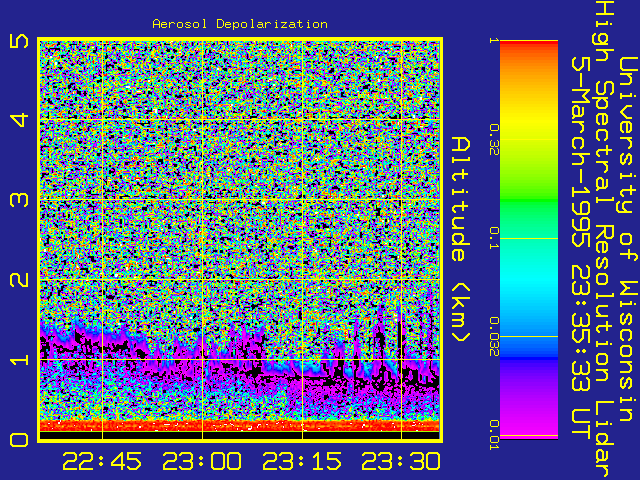Click the 23:00 time axis label
This screenshot has height=480, width=640.
coord(202,462)
